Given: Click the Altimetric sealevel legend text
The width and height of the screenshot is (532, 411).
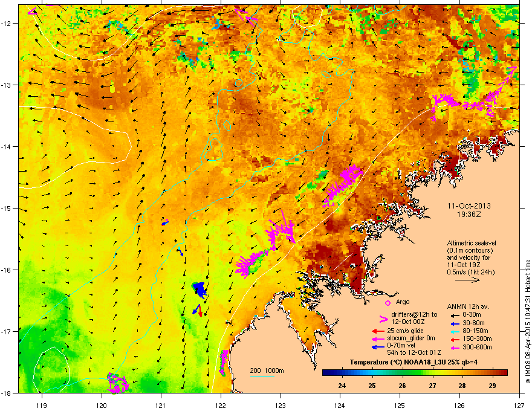Looking at the screenshot, I should click(x=472, y=243).
